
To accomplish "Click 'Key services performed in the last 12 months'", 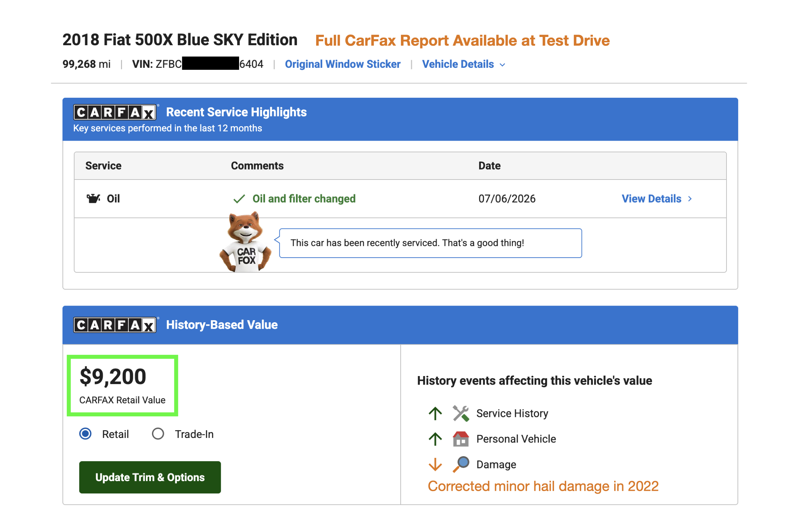I will (x=168, y=128).
